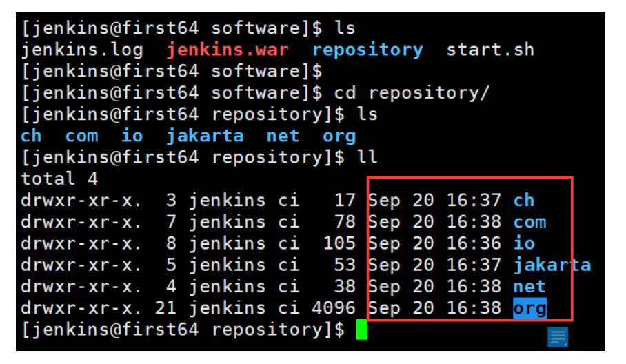This screenshot has height=364, width=626.
Task: Click 'com' in the long listing
Action: pyautogui.click(x=529, y=222)
